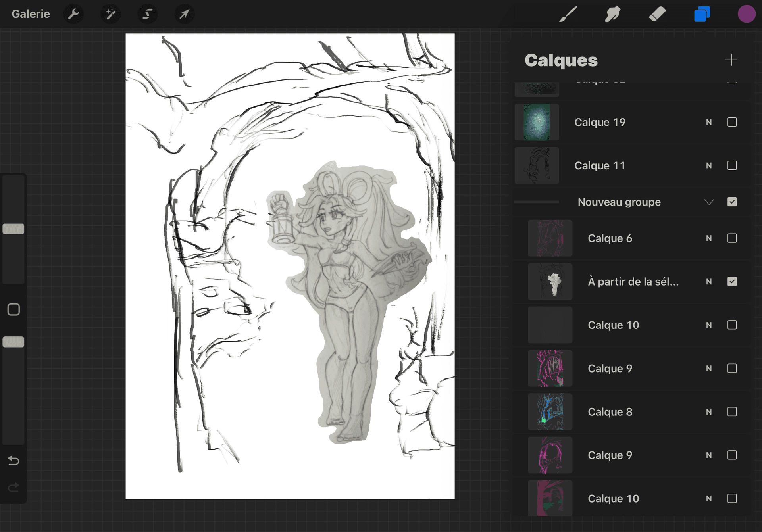Select the À partir de la sél... name
This screenshot has width=762, height=532.
pos(633,282)
